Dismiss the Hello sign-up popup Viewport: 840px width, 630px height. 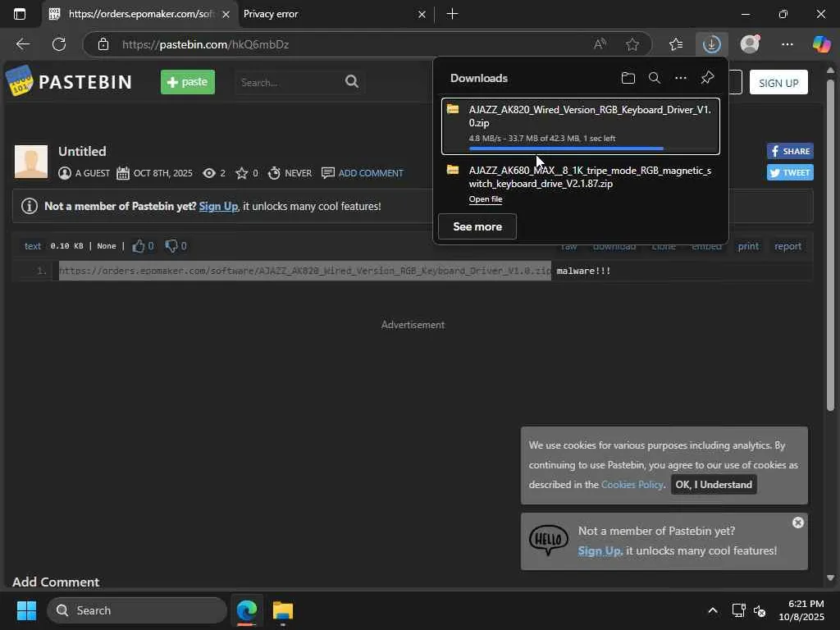pyautogui.click(x=797, y=523)
